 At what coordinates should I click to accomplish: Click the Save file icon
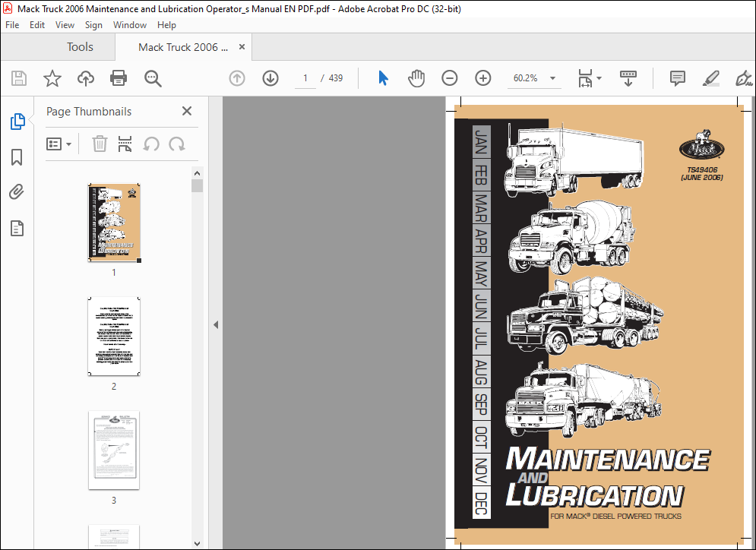click(x=19, y=78)
